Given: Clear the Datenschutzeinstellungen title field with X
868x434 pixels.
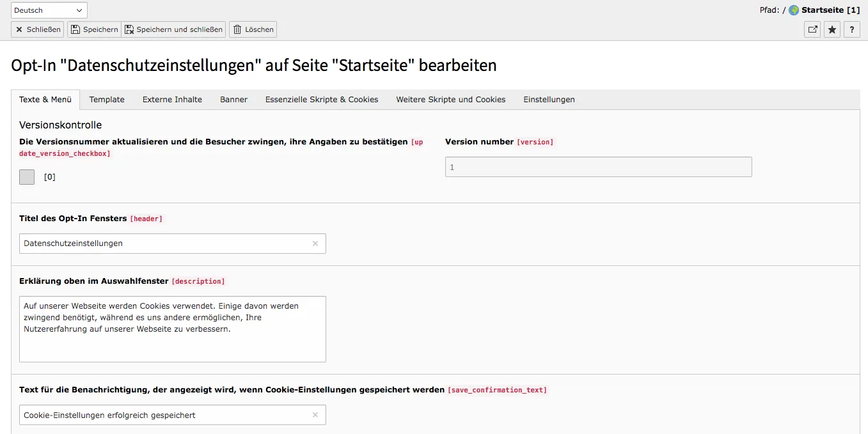Looking at the screenshot, I should click(x=315, y=244).
